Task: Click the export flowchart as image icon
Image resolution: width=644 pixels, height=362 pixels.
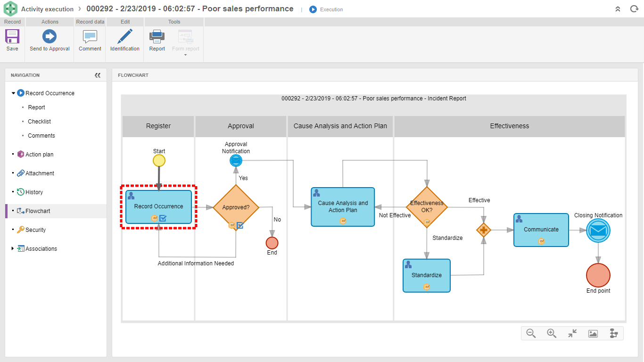Action: click(x=593, y=333)
